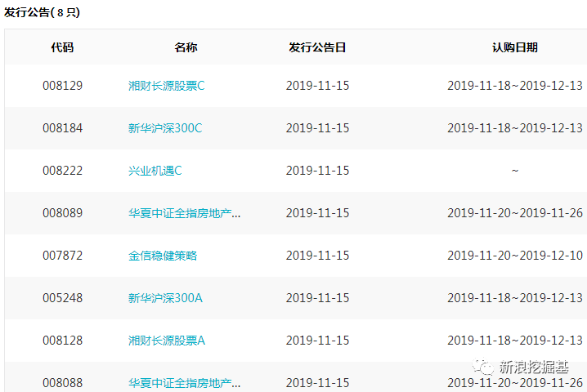Select fund code 008088

(62, 383)
